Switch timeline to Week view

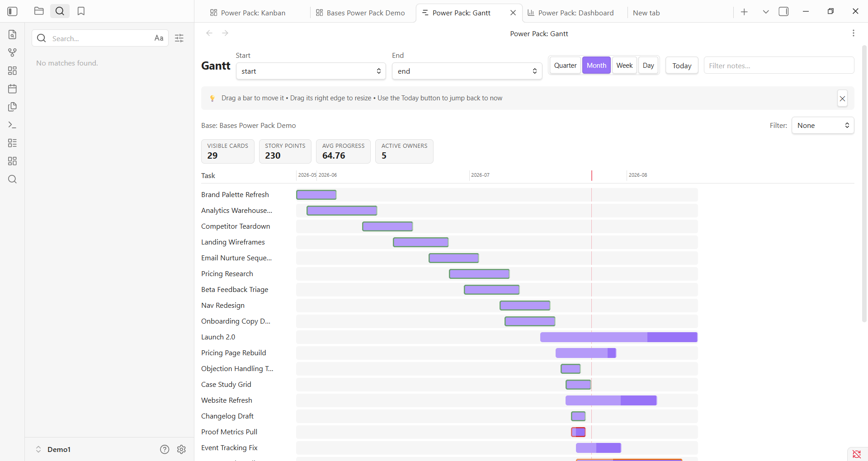(x=624, y=66)
